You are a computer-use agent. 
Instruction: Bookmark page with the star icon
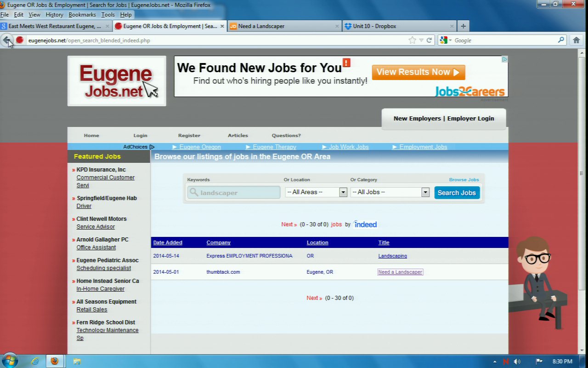tap(412, 40)
